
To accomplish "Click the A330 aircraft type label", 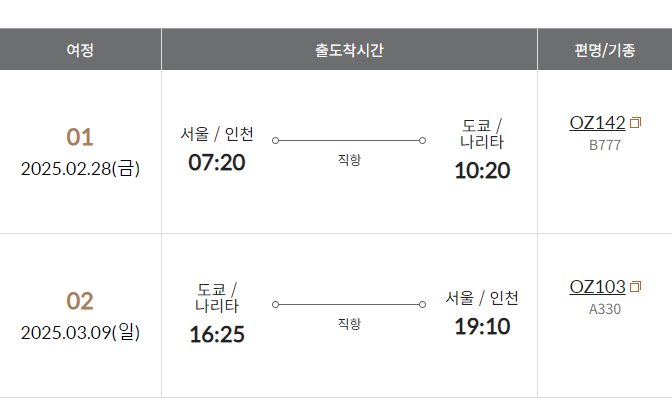I will pos(605,309).
